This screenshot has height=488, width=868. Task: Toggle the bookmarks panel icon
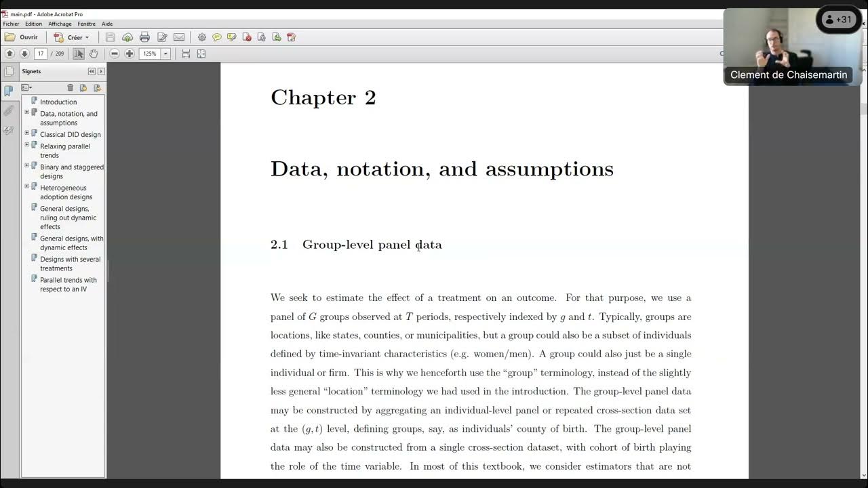[9, 91]
